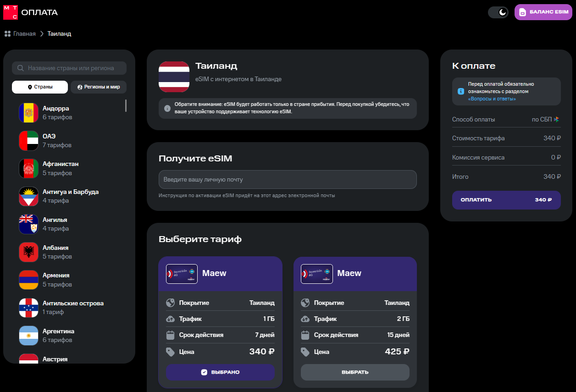Choose Албания from the country list
This screenshot has width=576, height=392.
(x=55, y=248)
